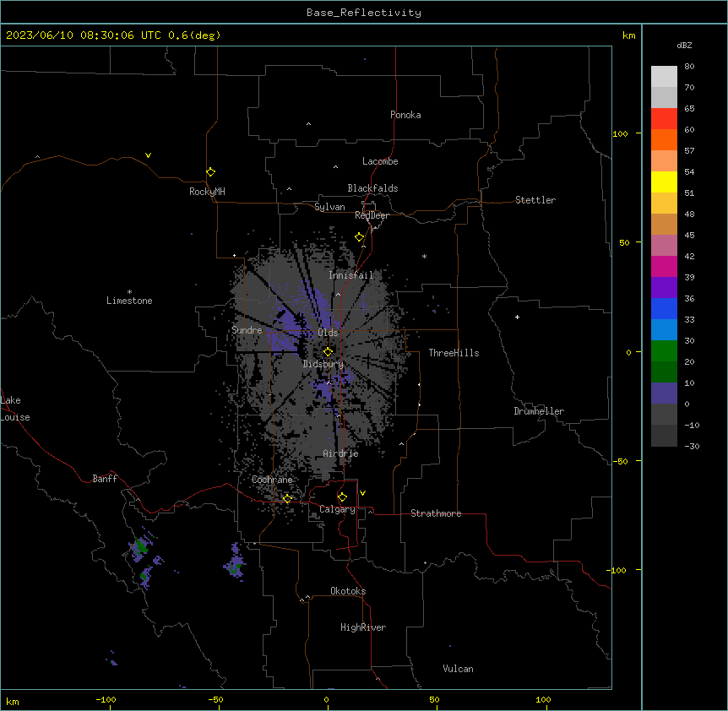Click the yellow marker near Cochrane

[287, 498]
